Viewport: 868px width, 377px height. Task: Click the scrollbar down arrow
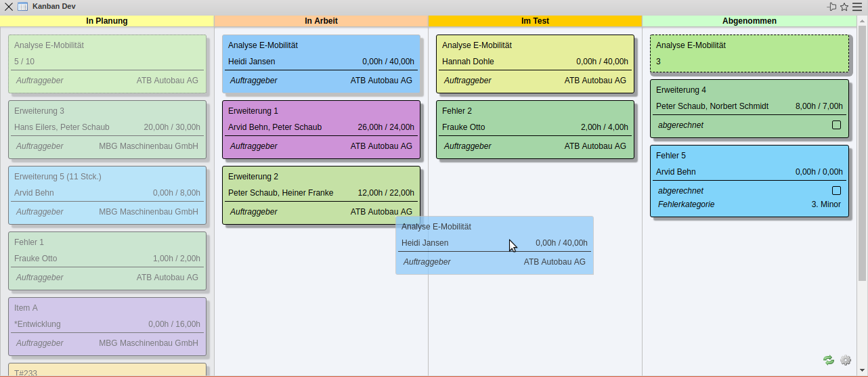862,371
